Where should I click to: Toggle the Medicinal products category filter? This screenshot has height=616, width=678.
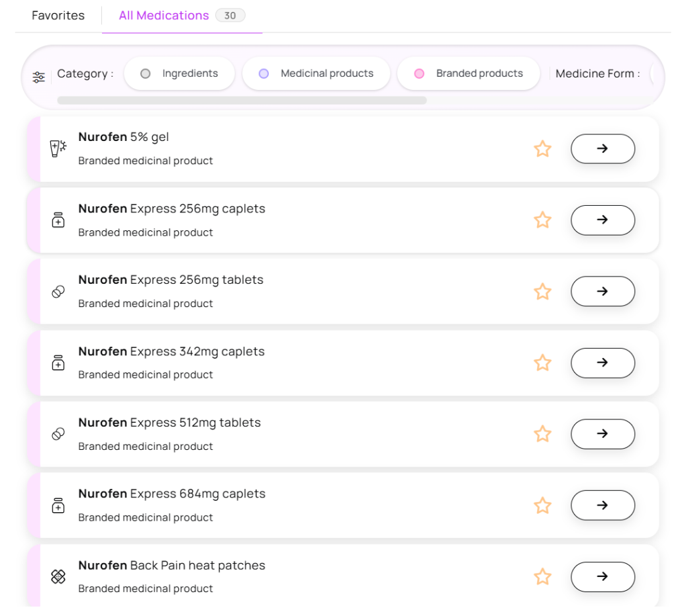click(316, 73)
